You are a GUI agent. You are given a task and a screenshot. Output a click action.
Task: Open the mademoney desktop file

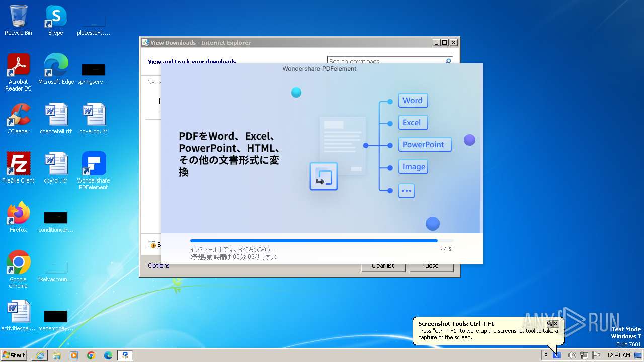pyautogui.click(x=56, y=321)
